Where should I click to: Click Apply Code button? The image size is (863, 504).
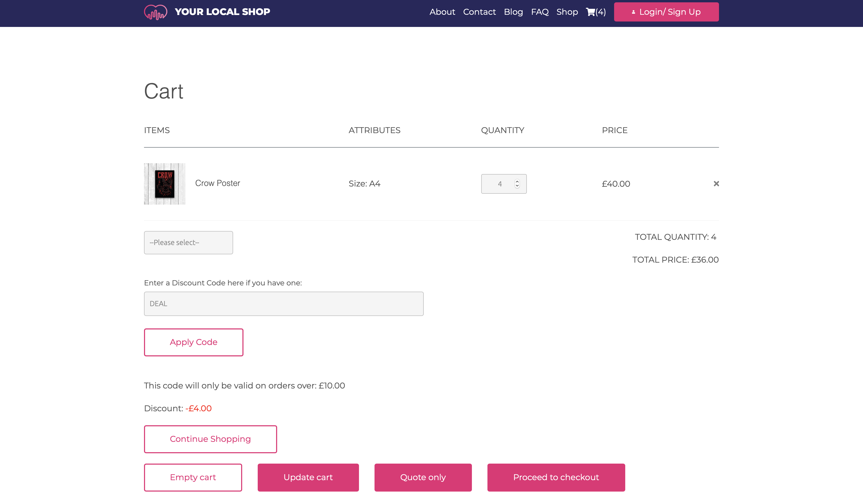point(194,342)
